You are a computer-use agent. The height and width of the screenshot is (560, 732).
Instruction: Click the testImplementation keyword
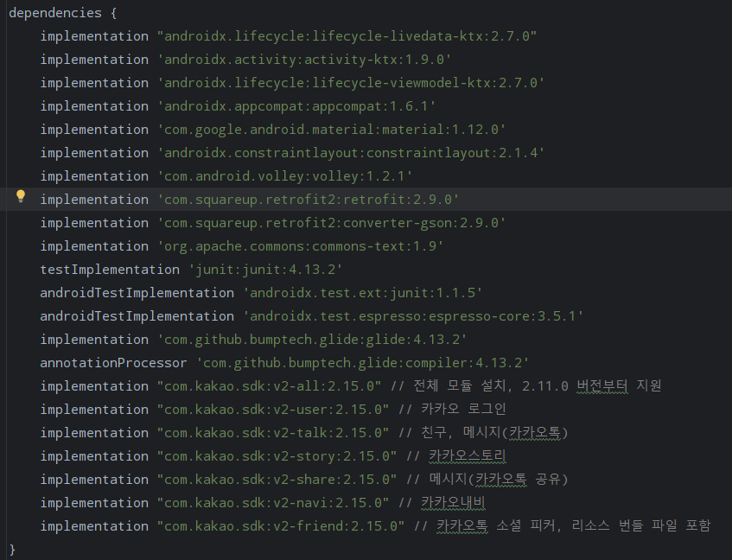point(110,270)
